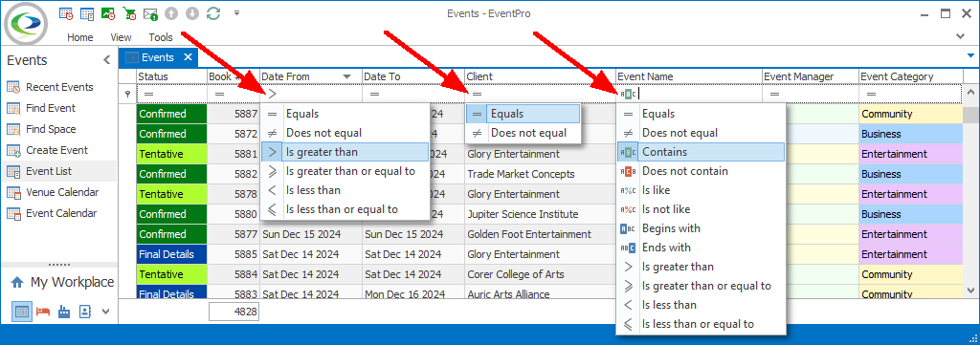
Task: Open the document tab list dropdown arrow
Action: tap(970, 55)
